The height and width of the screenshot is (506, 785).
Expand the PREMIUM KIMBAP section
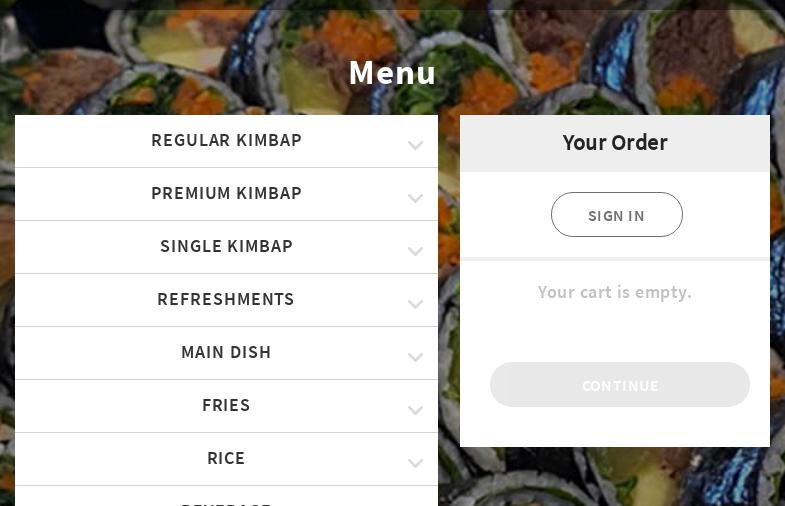coord(226,194)
